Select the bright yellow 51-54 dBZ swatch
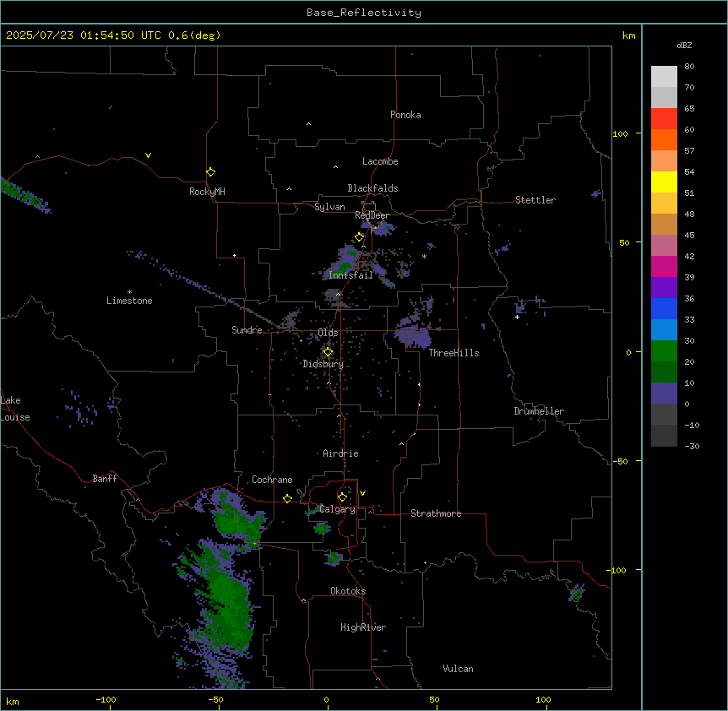728x711 pixels. coord(664,182)
